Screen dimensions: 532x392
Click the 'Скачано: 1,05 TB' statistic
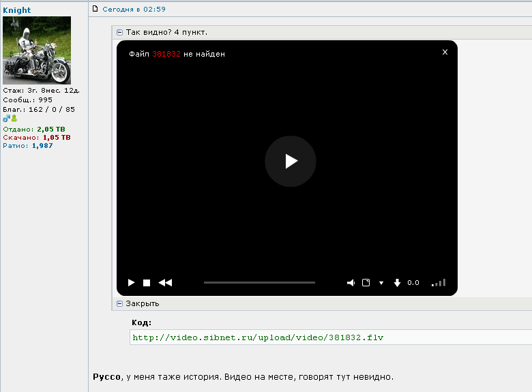coord(37,137)
